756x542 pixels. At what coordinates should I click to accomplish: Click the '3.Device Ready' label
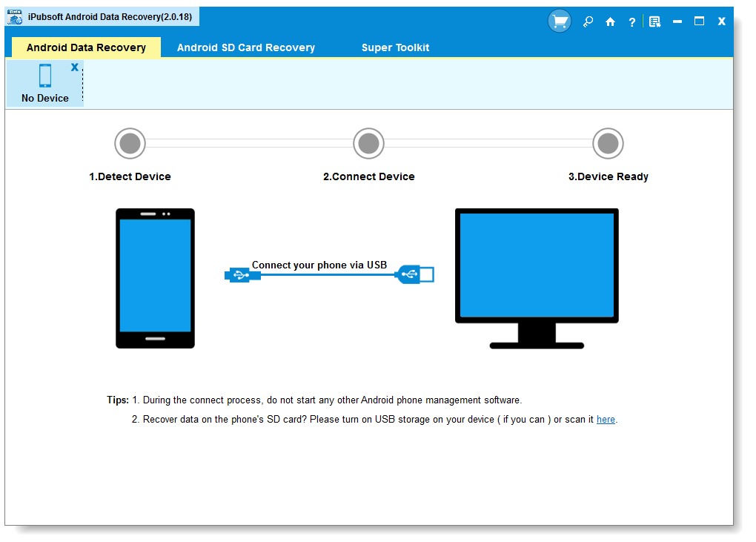coord(609,176)
